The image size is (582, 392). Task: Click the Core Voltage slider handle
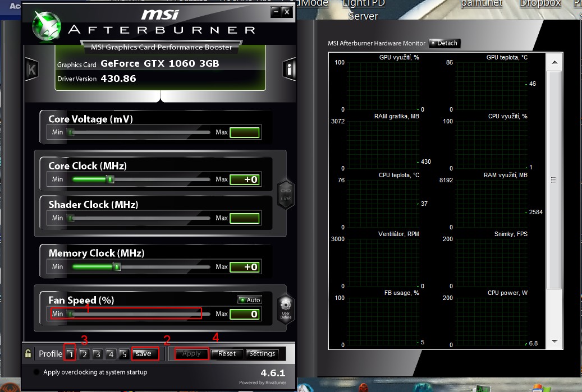(x=71, y=132)
